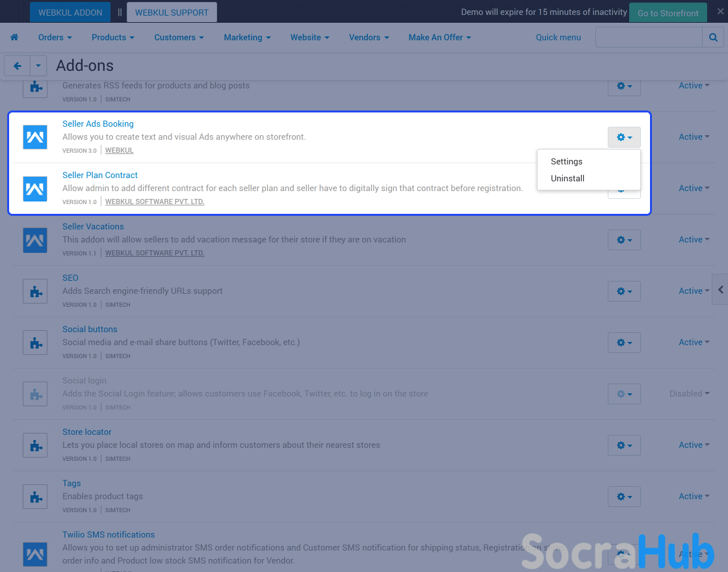
Task: Open the Marketing menu
Action: pyautogui.click(x=247, y=37)
